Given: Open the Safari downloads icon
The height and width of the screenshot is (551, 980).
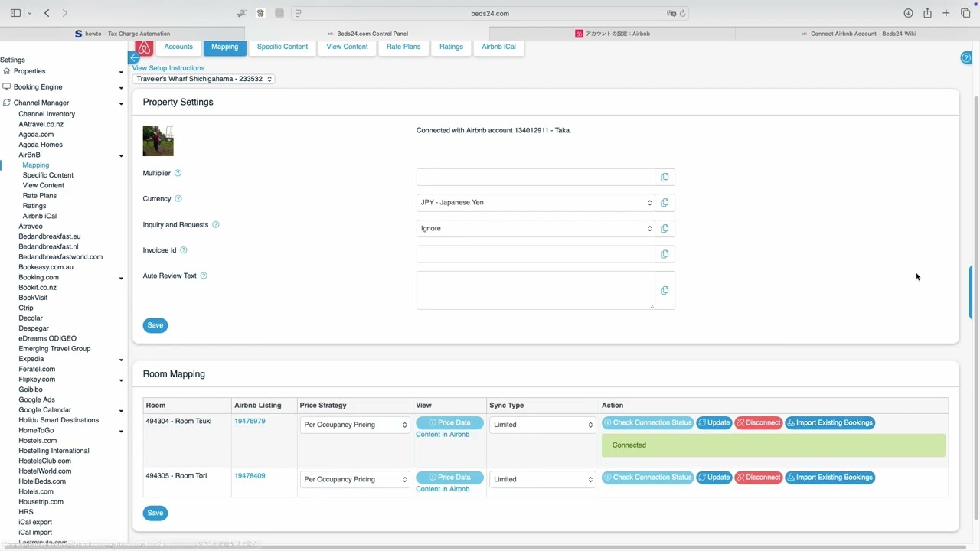Looking at the screenshot, I should (x=908, y=13).
